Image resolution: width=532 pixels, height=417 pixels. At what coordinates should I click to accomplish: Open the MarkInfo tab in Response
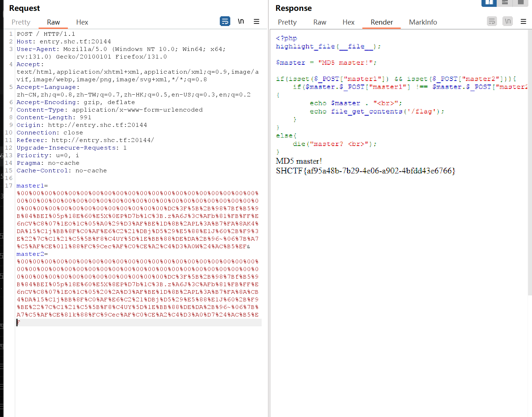point(423,22)
